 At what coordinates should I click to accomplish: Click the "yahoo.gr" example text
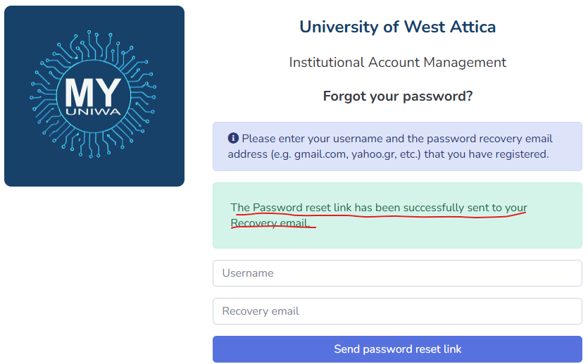coord(375,154)
